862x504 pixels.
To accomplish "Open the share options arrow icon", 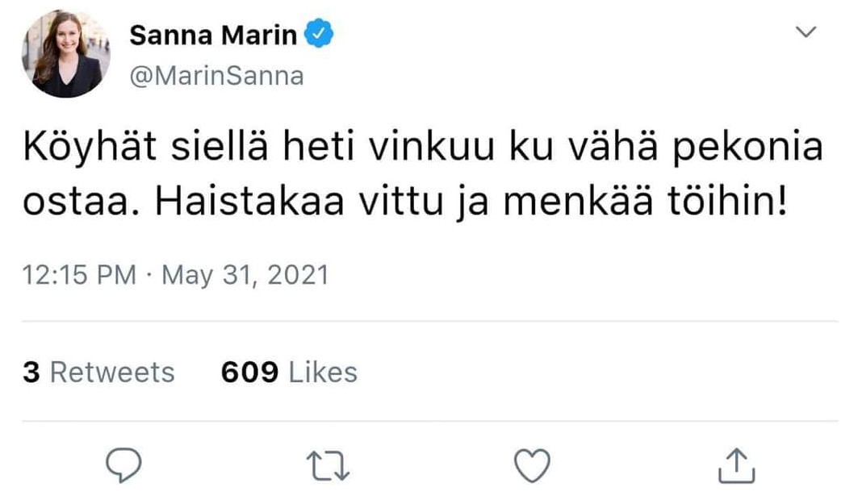I will click(735, 464).
